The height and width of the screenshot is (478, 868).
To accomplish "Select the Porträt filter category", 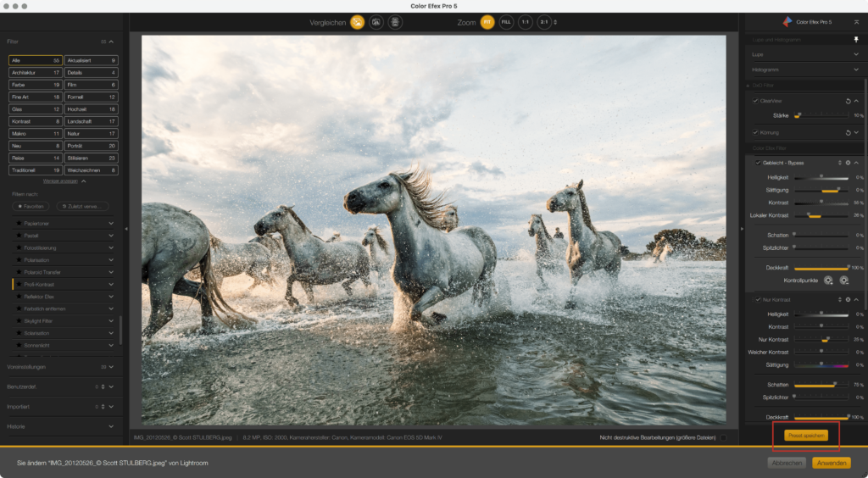I will (92, 146).
